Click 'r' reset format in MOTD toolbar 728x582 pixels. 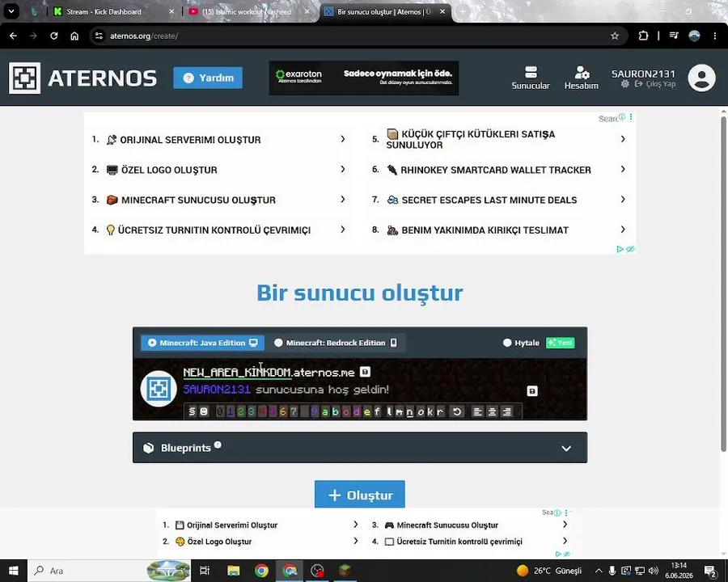coord(440,411)
